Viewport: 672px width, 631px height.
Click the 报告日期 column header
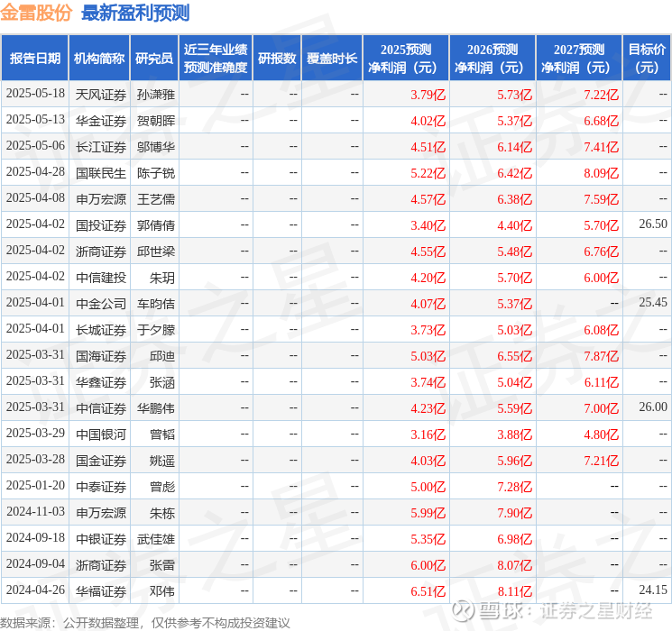pos(34,59)
